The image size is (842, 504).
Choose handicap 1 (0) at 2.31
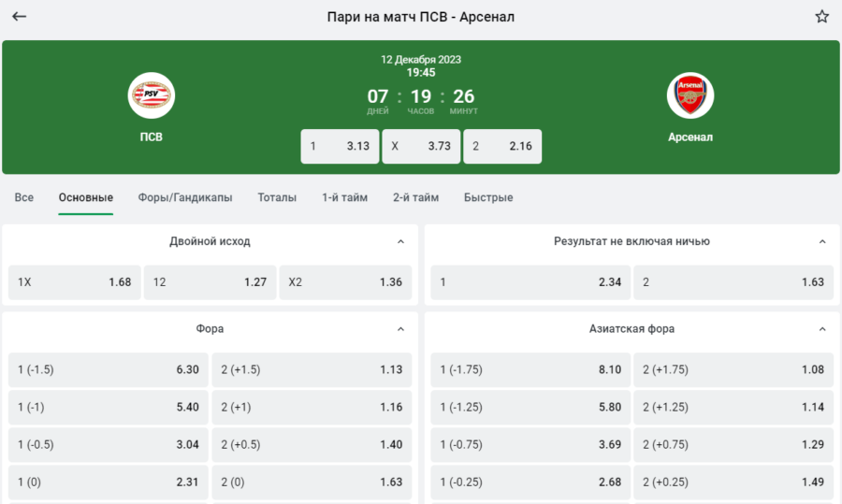click(109, 482)
